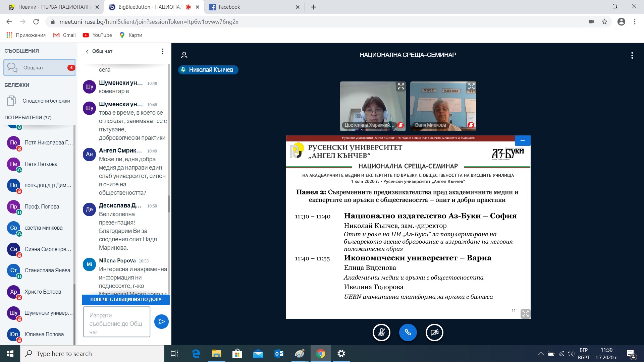Open Gmail bookmark
The width and height of the screenshot is (644, 362).
point(64,35)
